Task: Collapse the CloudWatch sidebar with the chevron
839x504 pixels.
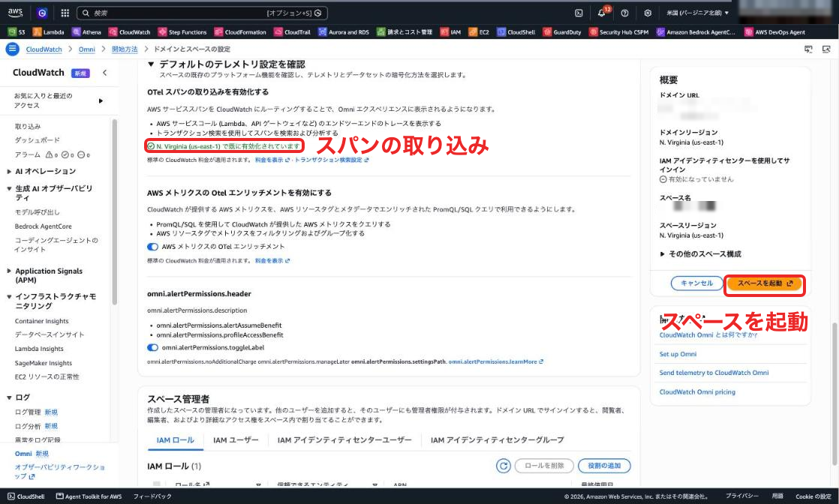Action: click(105, 73)
